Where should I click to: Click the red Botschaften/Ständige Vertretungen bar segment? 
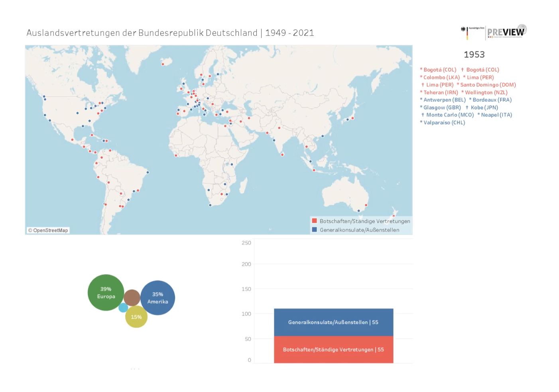click(333, 349)
